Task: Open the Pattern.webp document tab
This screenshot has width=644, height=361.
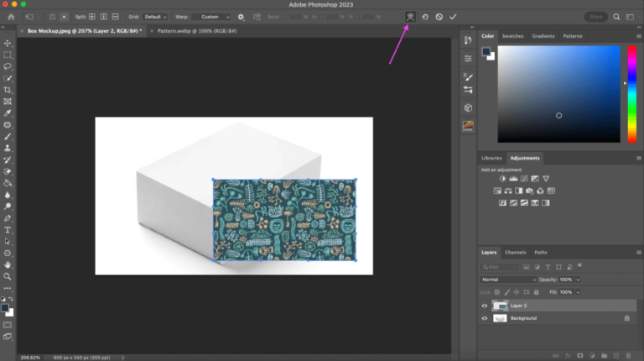Action: coord(197,31)
